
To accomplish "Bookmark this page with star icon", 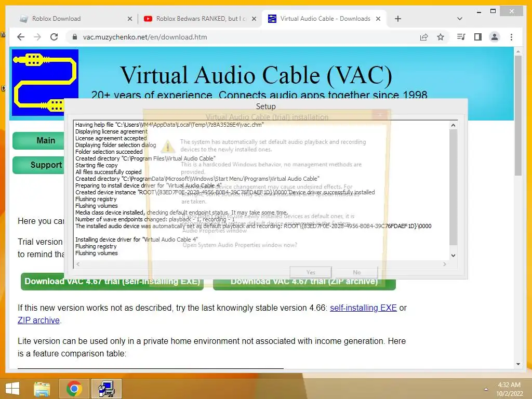I will coord(441,37).
